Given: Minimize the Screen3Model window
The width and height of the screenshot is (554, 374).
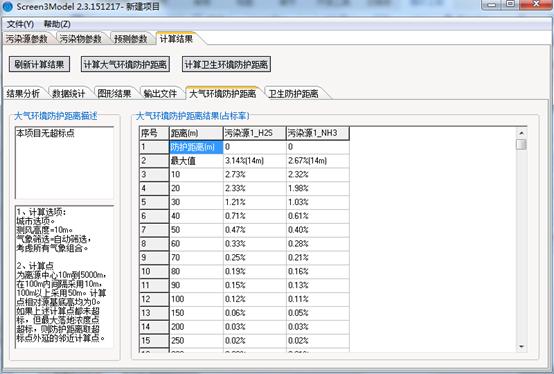Looking at the screenshot, I should point(491,5).
